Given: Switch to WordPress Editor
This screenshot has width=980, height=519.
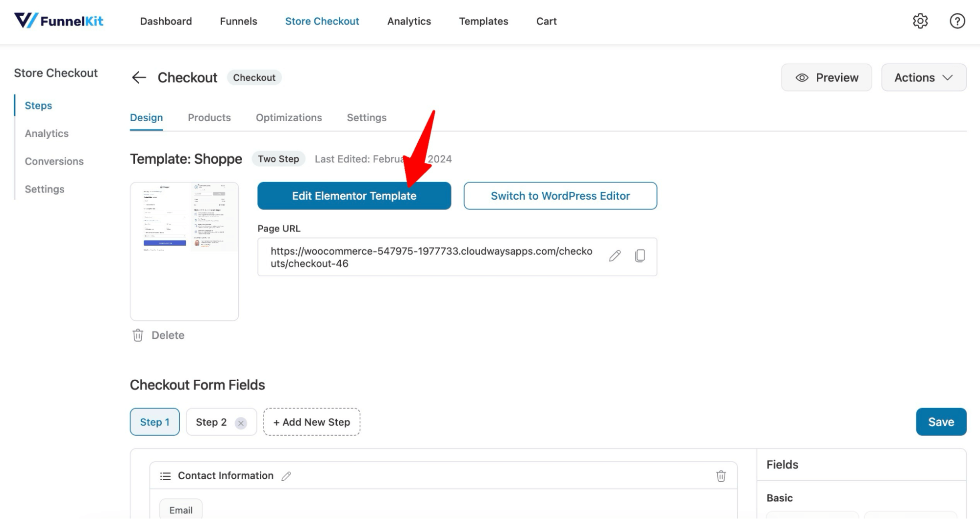Looking at the screenshot, I should 560,196.
